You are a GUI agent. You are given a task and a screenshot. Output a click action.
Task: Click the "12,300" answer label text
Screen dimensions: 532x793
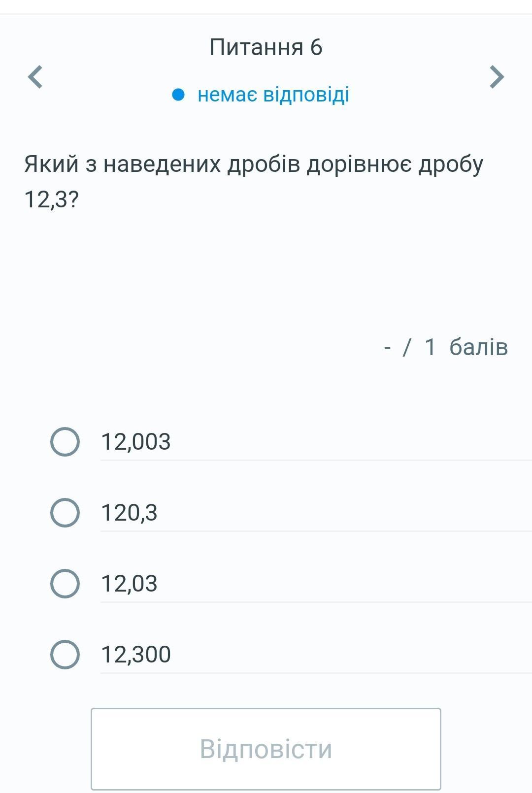pyautogui.click(x=136, y=655)
